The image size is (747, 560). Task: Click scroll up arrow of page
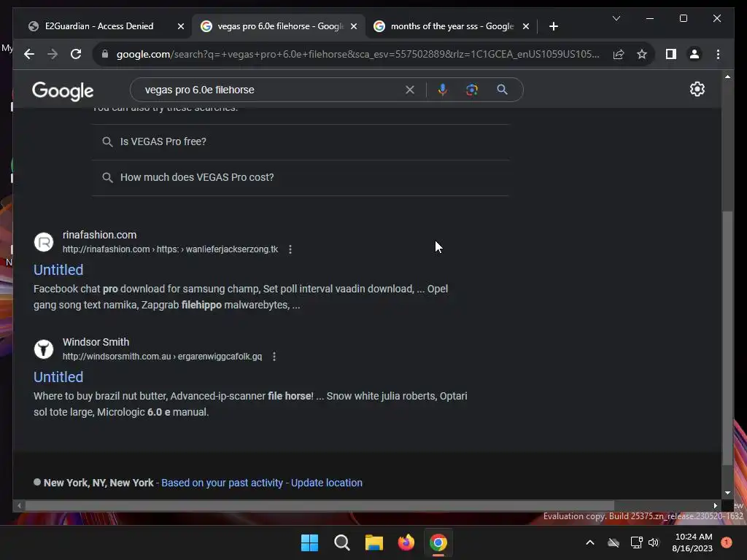pos(727,76)
